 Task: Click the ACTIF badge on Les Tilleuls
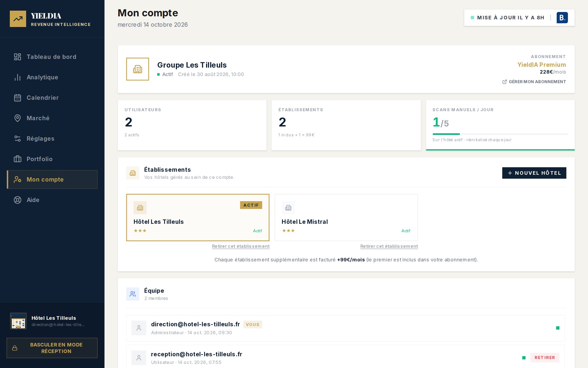click(x=251, y=205)
